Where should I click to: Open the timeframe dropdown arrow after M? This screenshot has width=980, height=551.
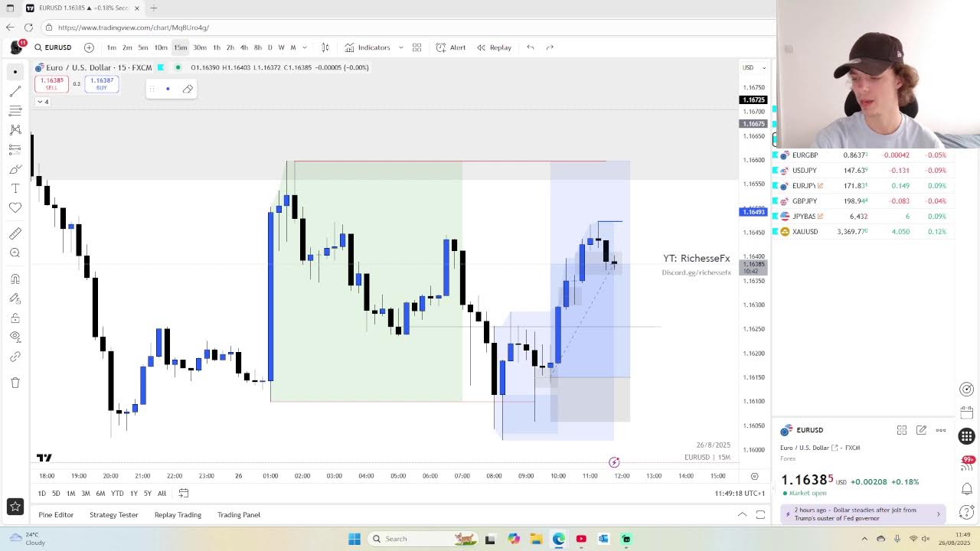coord(305,47)
